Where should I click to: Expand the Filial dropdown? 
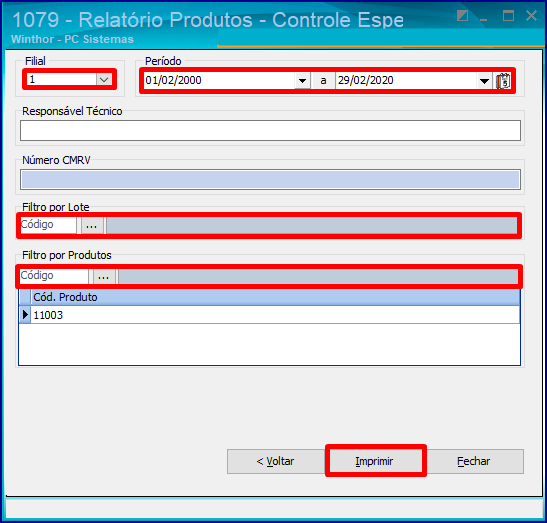[x=104, y=80]
